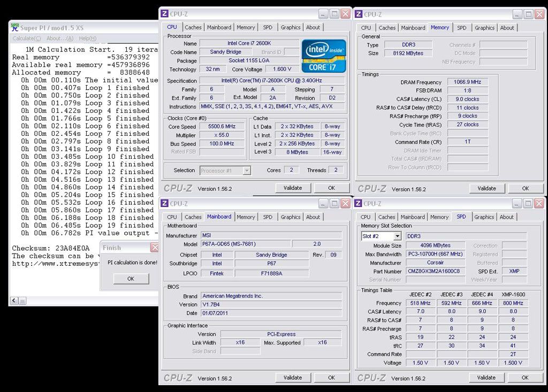
Task: Click Validate in the top-left CPU window
Action: (293, 188)
